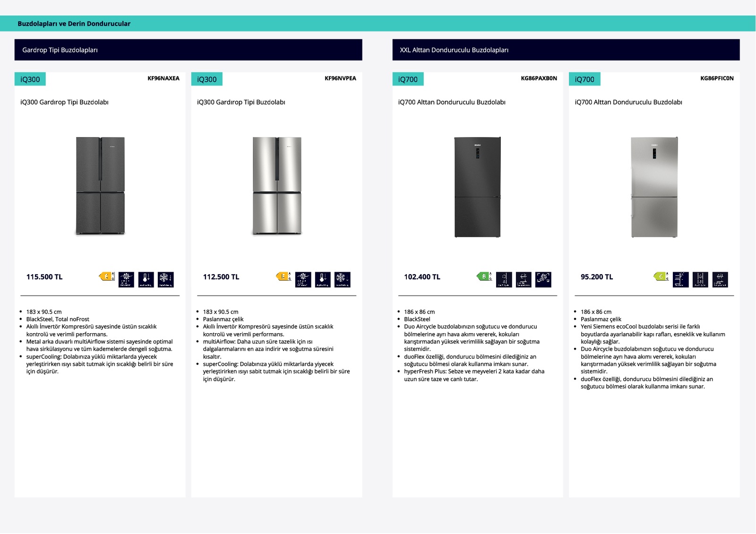Select model code KG86PFIC0N

(x=717, y=78)
